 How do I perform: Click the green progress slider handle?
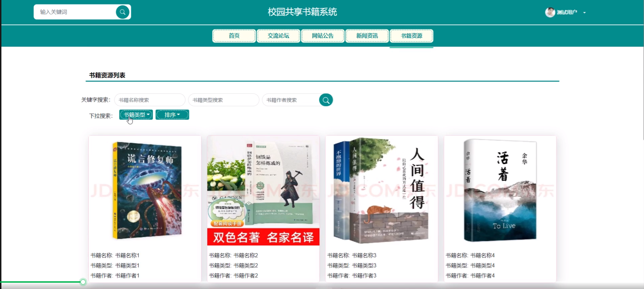click(83, 282)
